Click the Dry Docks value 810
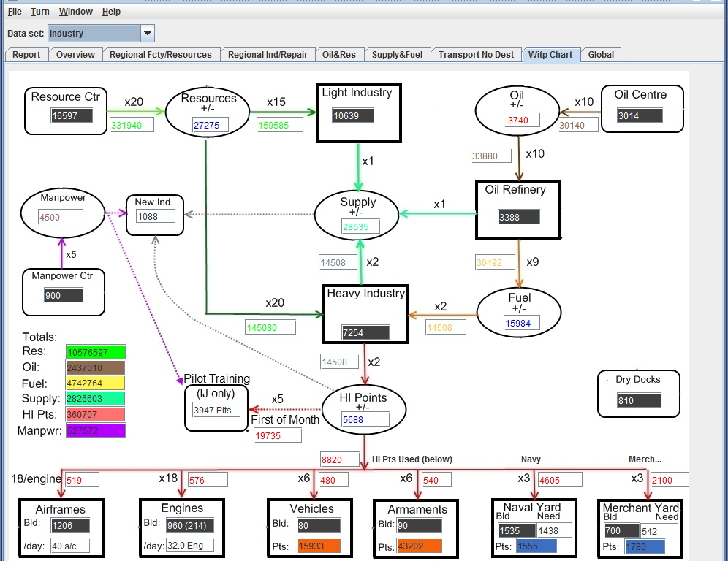This screenshot has height=561, width=728. click(639, 400)
